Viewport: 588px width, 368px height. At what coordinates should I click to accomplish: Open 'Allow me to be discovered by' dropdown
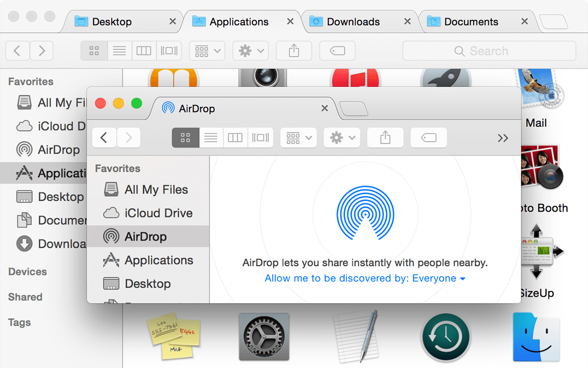point(365,278)
